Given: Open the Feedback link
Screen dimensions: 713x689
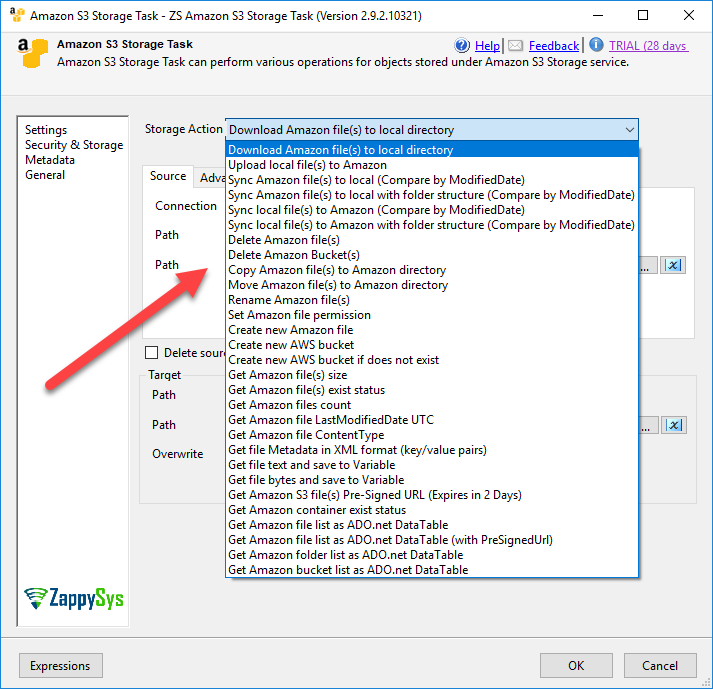Looking at the screenshot, I should coord(554,45).
